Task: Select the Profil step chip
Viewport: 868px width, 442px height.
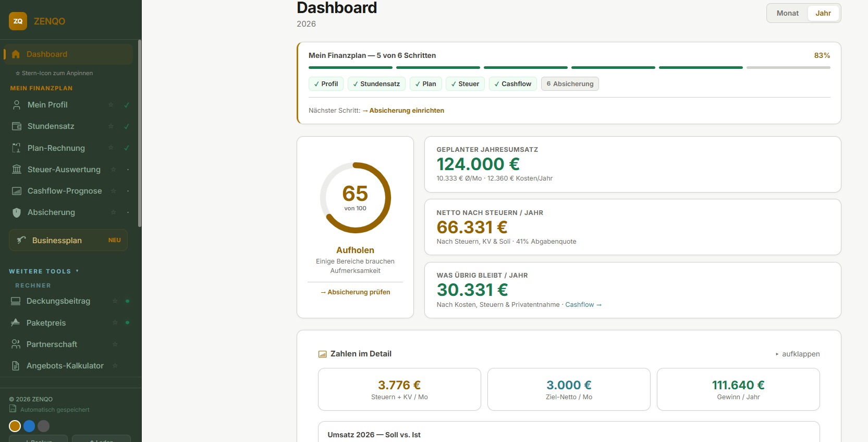Action: pyautogui.click(x=326, y=84)
